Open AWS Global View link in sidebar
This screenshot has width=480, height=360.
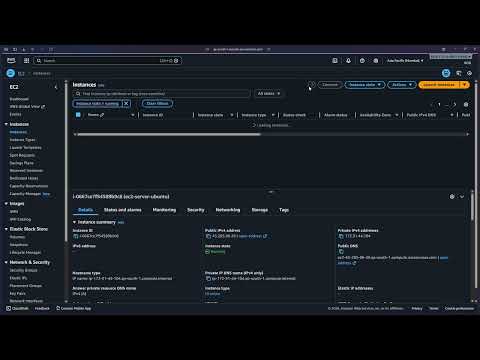(x=27, y=106)
